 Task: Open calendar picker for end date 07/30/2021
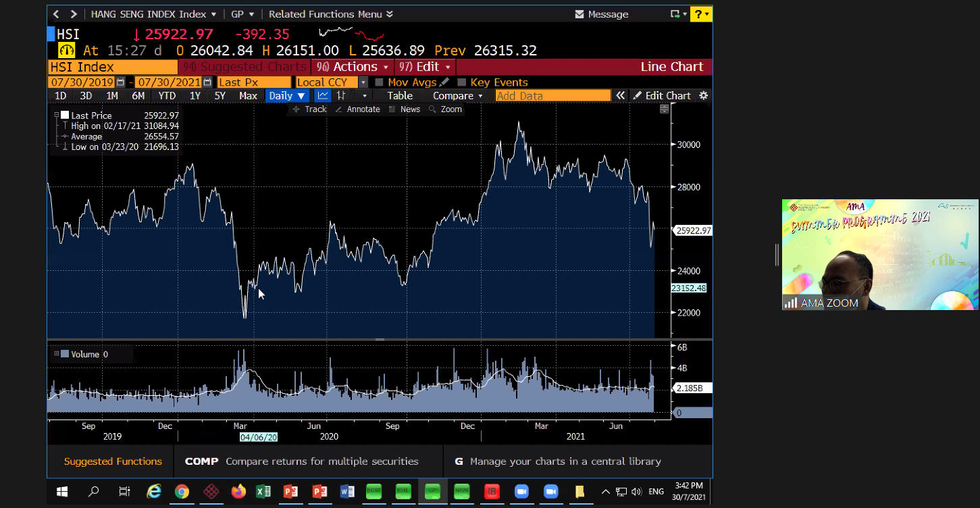(207, 82)
